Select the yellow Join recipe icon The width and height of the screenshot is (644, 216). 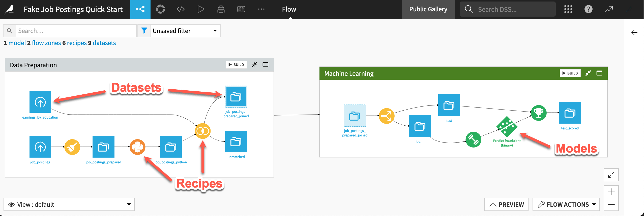tap(203, 131)
